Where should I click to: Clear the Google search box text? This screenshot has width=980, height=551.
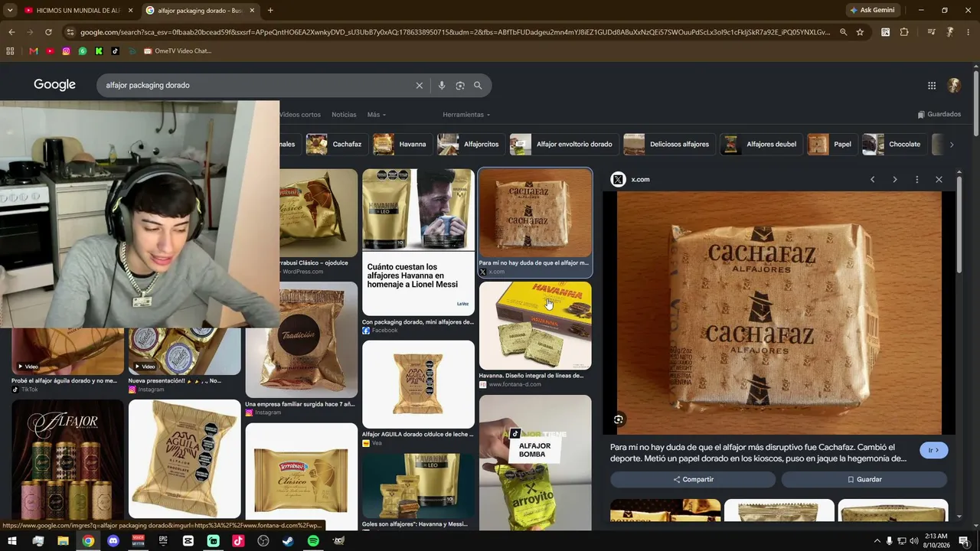click(419, 86)
